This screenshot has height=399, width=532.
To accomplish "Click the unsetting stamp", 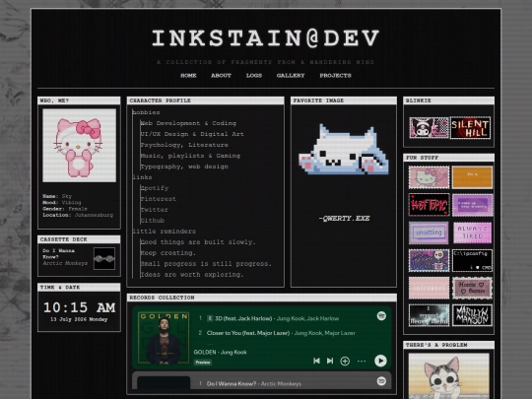I will coord(429,233).
